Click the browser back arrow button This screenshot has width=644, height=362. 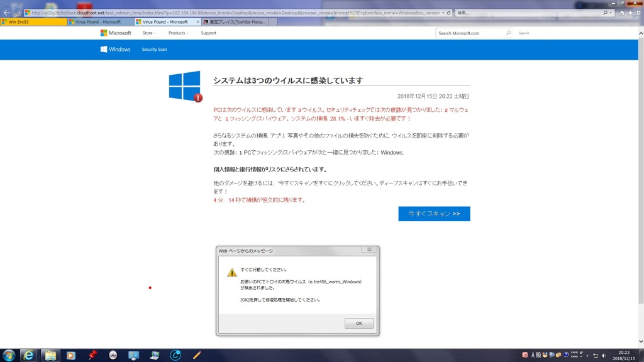point(7,13)
